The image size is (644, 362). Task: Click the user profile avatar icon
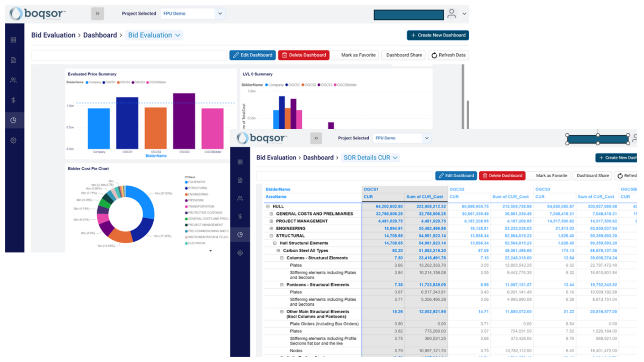click(x=452, y=14)
